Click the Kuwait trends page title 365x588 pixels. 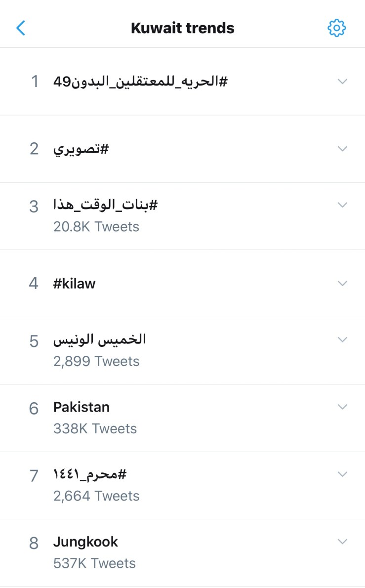pos(182,28)
